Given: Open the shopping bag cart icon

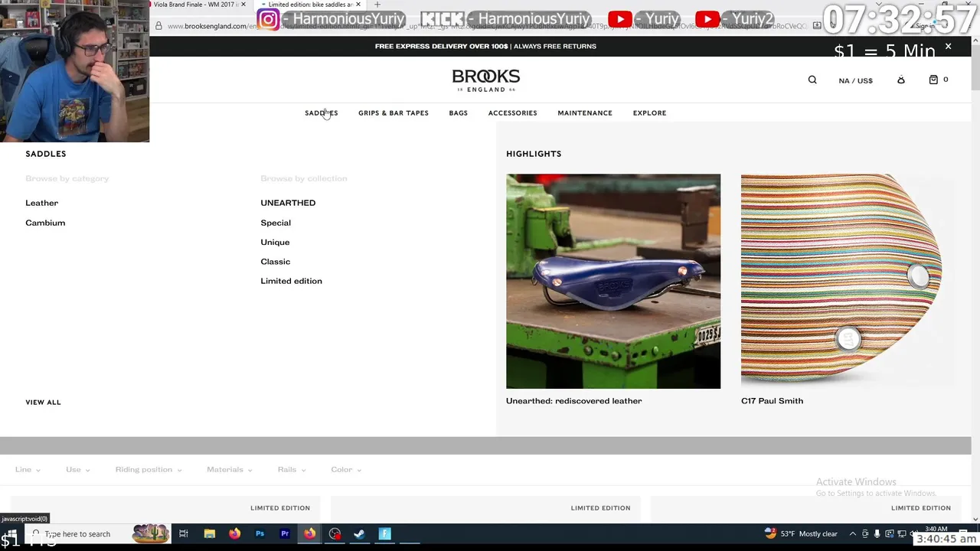Looking at the screenshot, I should click(933, 80).
